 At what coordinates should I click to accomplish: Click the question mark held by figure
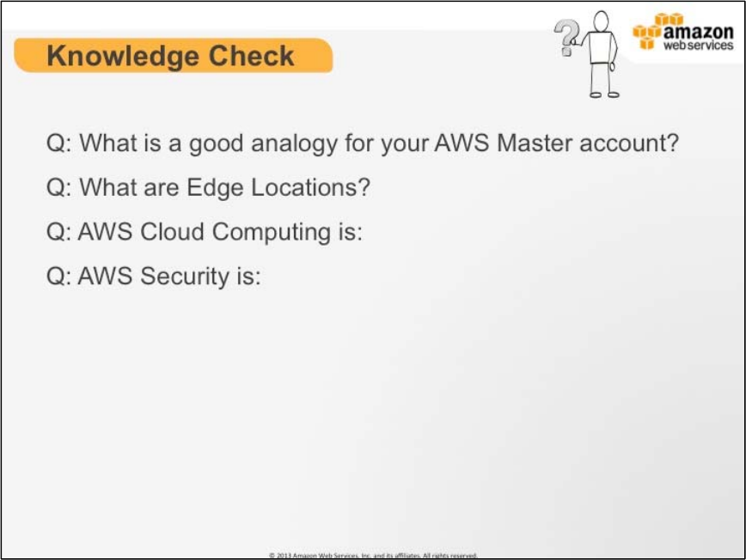coord(566,38)
